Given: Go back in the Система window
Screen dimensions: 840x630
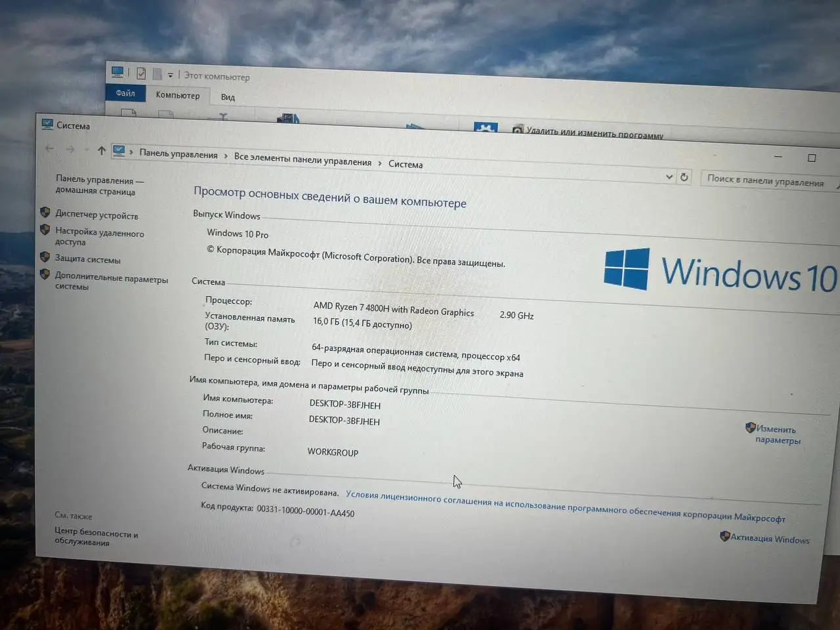Looking at the screenshot, I should click(x=50, y=148).
